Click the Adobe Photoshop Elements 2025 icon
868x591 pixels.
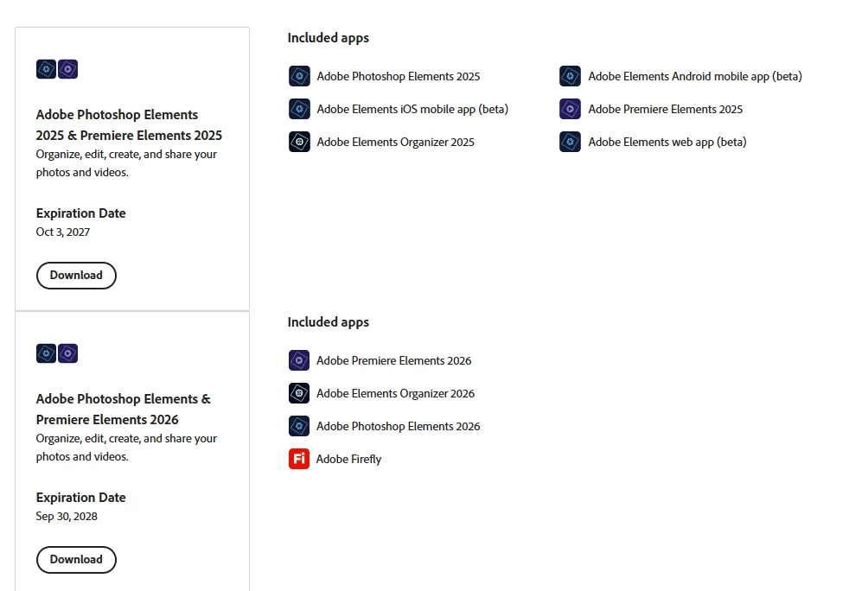click(x=299, y=76)
